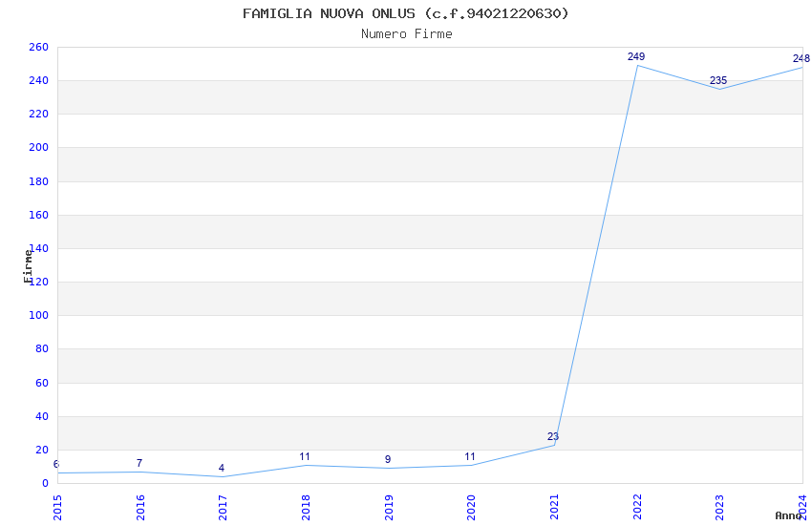Click the y-axis value 240
812x525 pixels.
[x=38, y=81]
